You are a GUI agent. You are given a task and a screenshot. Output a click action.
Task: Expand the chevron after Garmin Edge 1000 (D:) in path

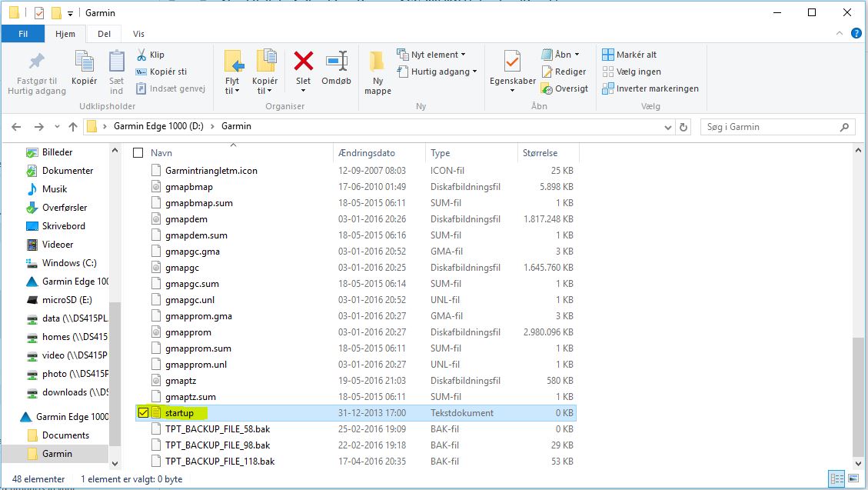click(x=212, y=126)
